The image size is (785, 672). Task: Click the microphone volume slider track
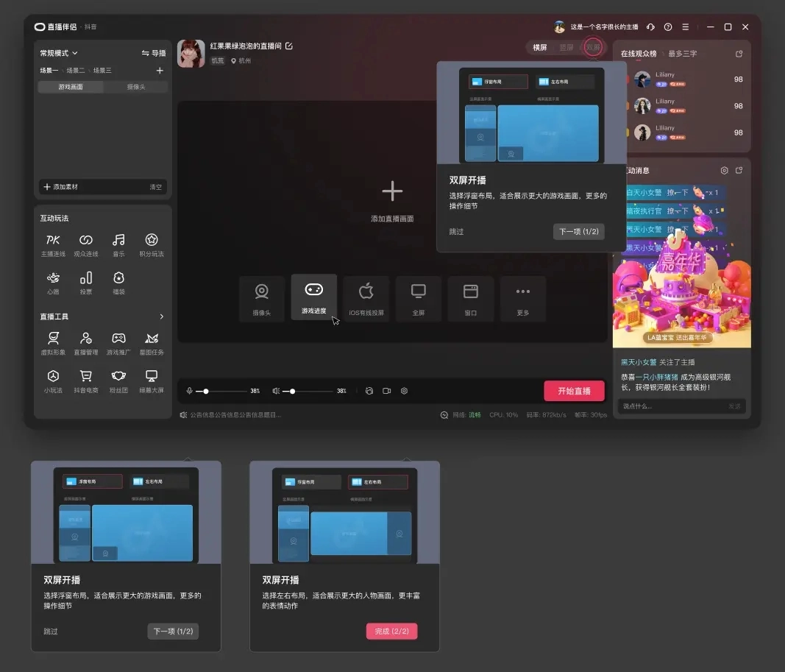click(x=228, y=391)
